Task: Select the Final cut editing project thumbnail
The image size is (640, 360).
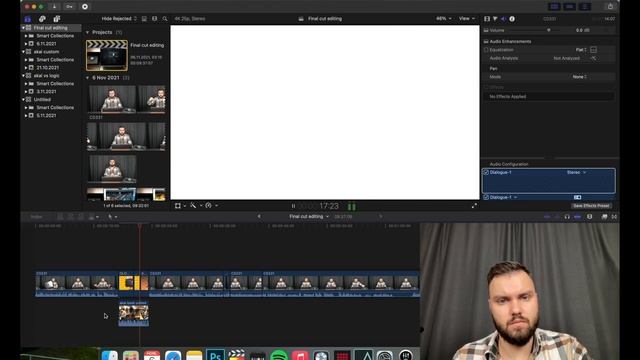Action: 107,56
